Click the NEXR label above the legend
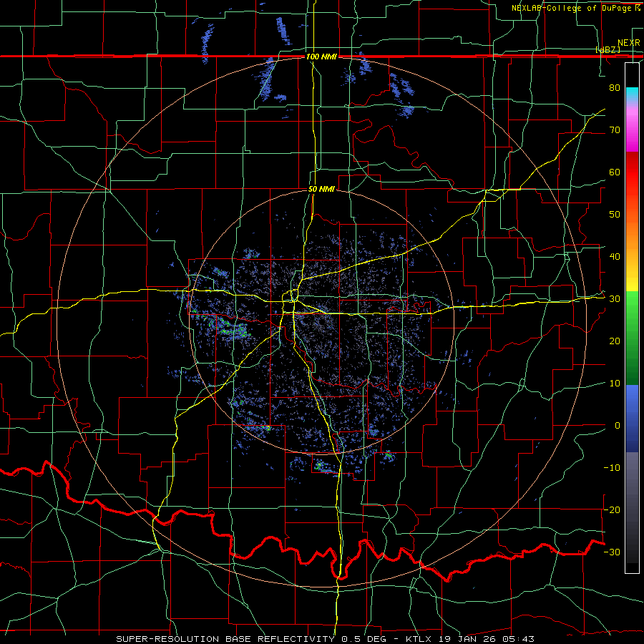 (628, 43)
